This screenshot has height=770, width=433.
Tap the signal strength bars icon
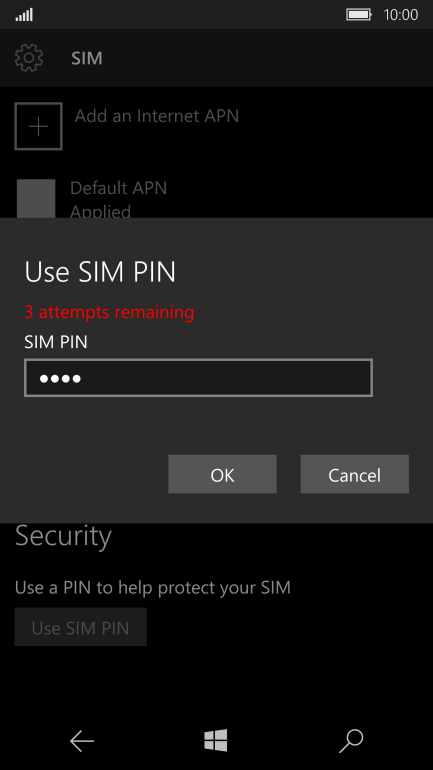(24, 15)
